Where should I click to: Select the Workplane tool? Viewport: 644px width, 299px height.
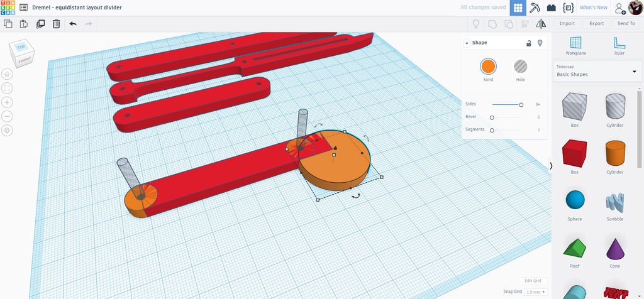pyautogui.click(x=576, y=46)
